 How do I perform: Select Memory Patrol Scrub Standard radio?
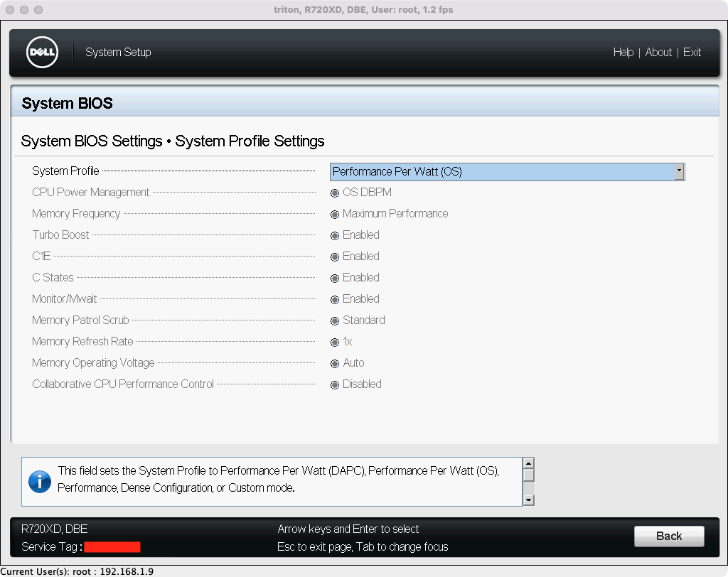coord(335,320)
